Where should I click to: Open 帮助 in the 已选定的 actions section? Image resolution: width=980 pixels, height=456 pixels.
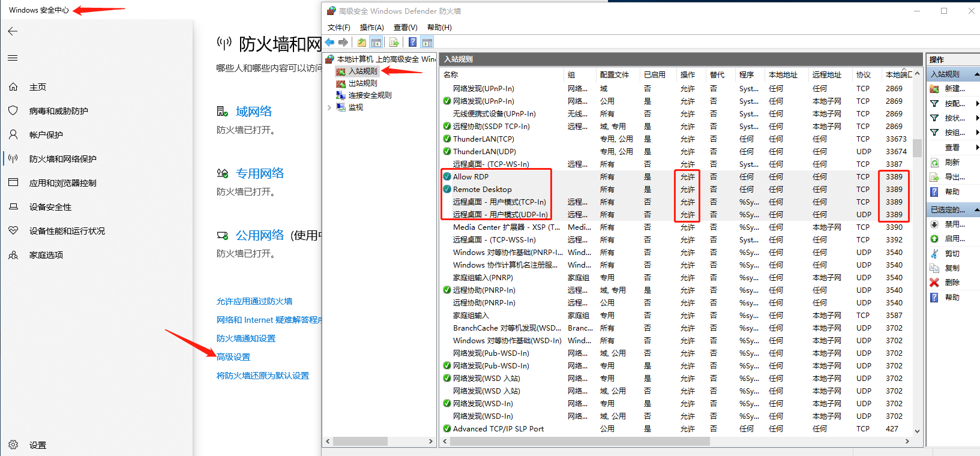coord(952,298)
